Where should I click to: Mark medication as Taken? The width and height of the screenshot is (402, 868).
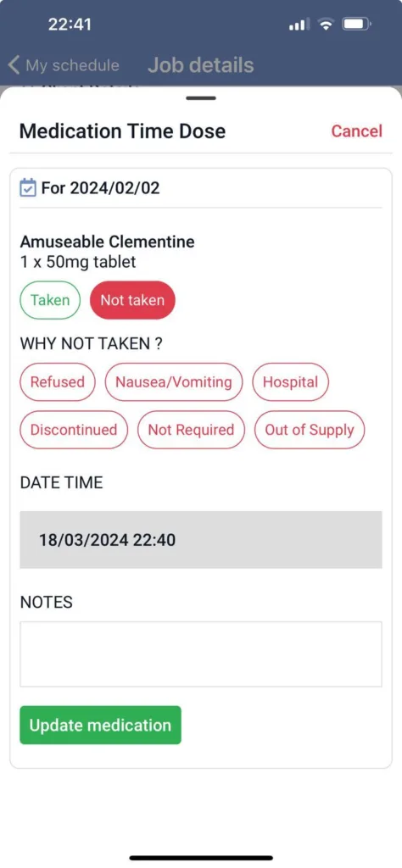click(x=50, y=300)
